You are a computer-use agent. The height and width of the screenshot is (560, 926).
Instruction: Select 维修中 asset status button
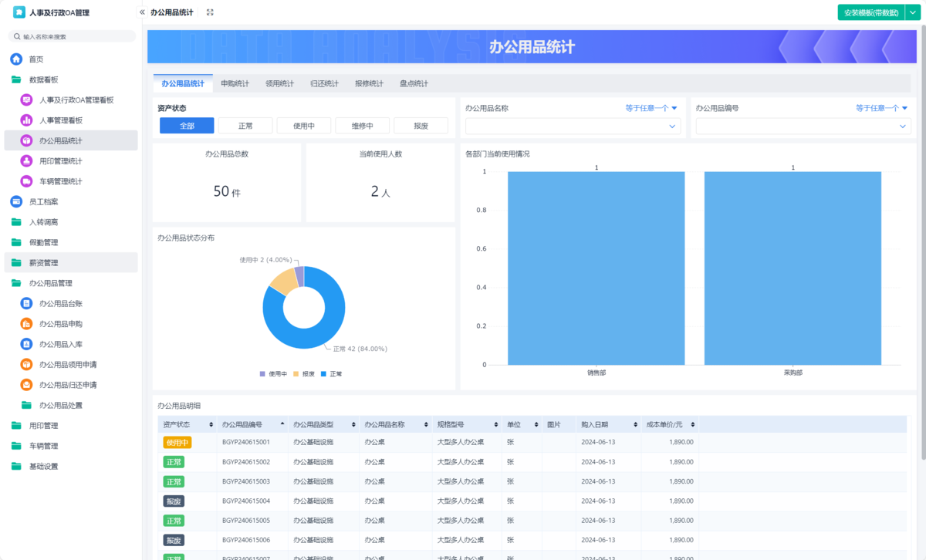[363, 126]
